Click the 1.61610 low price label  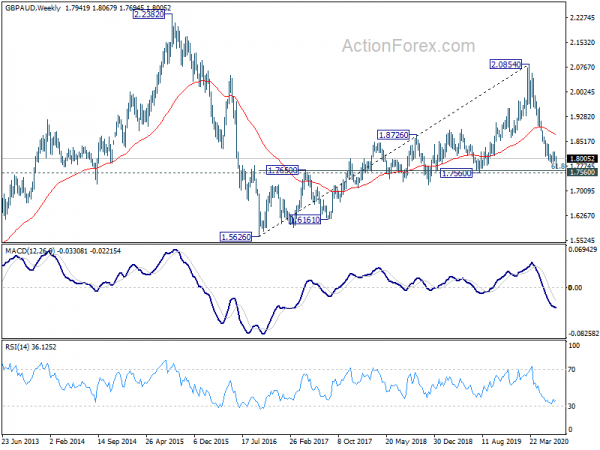[305, 220]
